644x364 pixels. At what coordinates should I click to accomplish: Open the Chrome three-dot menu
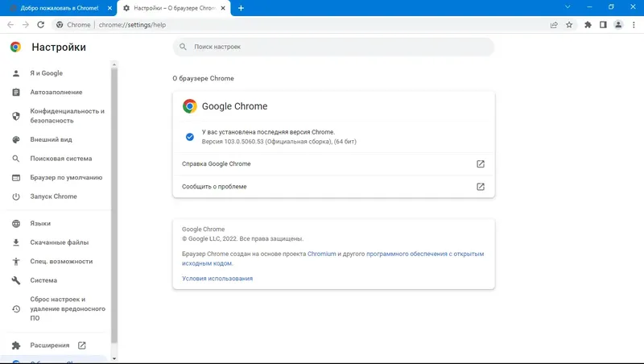pos(634,25)
